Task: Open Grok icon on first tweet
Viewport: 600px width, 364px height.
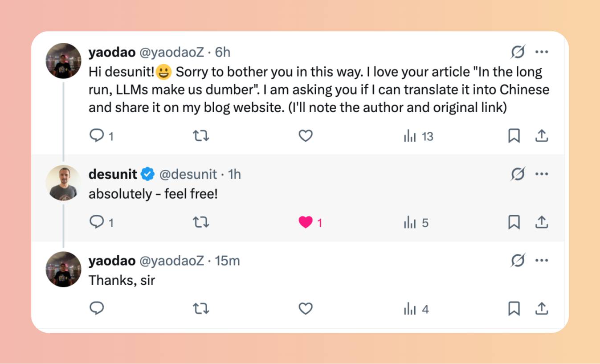Action: coord(518,52)
